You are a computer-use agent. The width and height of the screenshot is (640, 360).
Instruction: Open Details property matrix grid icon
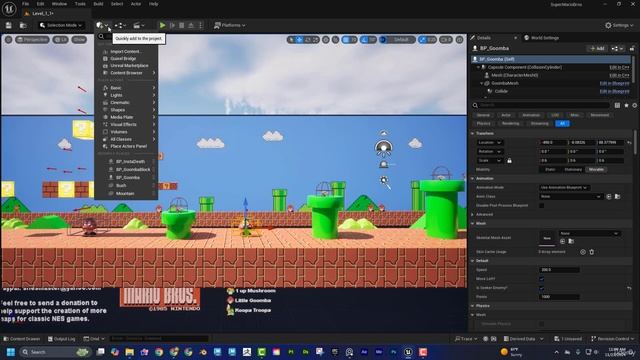[x=617, y=105]
